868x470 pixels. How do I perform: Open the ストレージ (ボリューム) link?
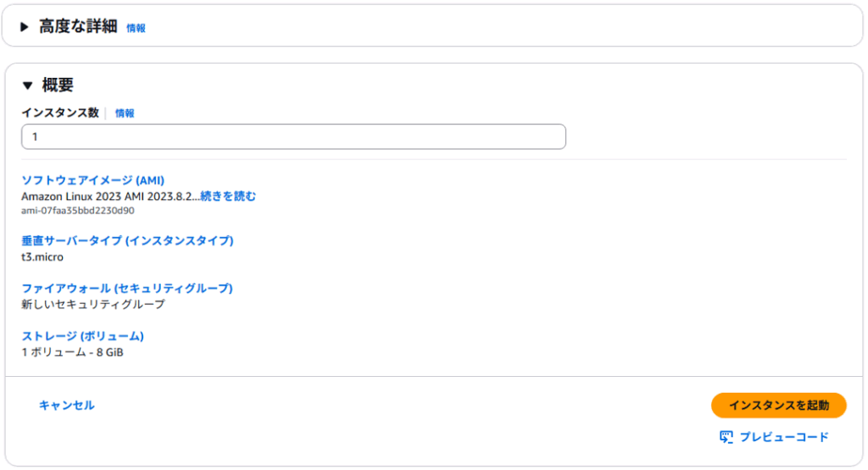pyautogui.click(x=82, y=335)
